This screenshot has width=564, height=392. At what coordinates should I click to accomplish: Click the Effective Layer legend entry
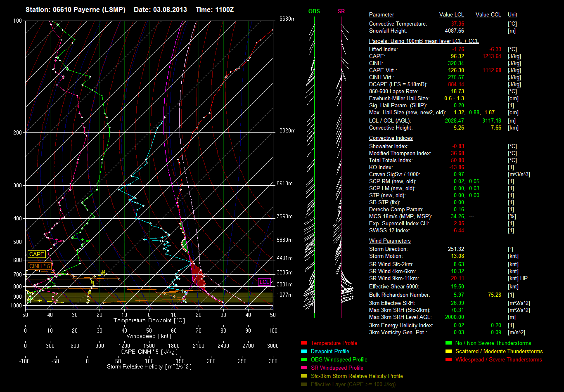click(353, 384)
